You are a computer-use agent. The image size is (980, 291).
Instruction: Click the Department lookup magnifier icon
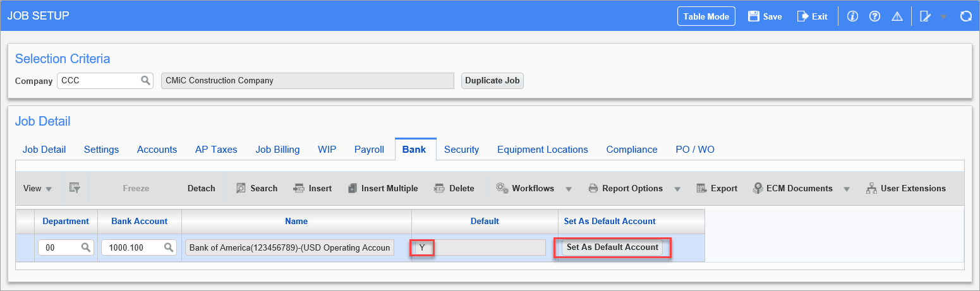[x=86, y=248]
